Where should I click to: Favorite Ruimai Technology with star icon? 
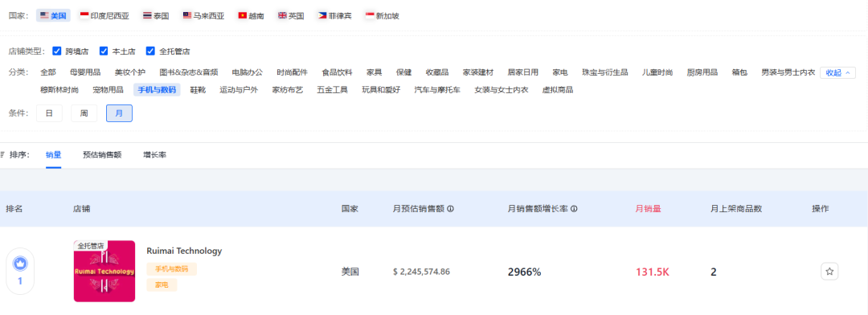829,272
